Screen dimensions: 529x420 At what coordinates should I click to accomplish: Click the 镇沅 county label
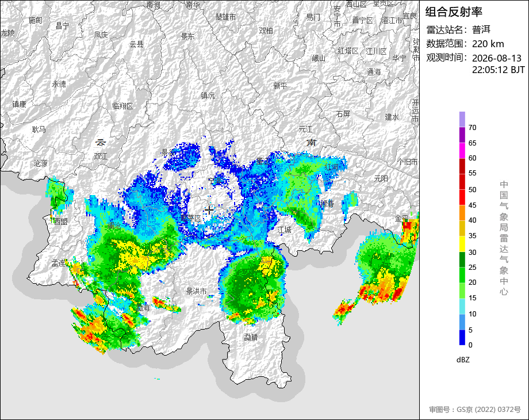coord(208,96)
